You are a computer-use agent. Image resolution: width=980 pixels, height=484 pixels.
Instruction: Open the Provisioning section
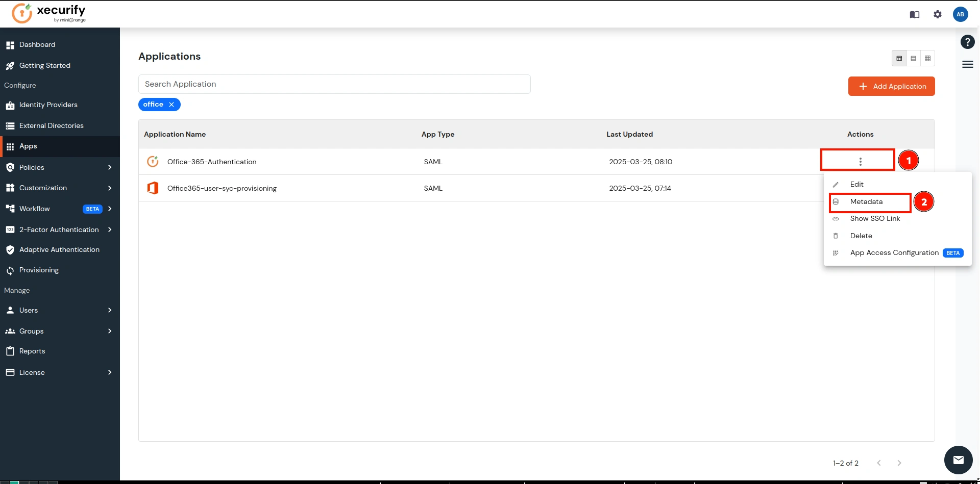pos(39,270)
